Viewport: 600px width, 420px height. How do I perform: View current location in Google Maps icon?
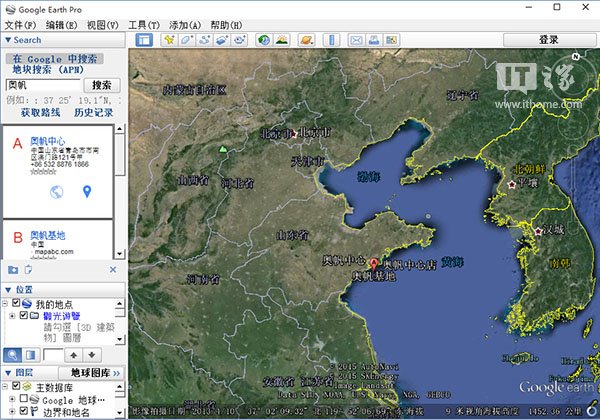[391, 40]
